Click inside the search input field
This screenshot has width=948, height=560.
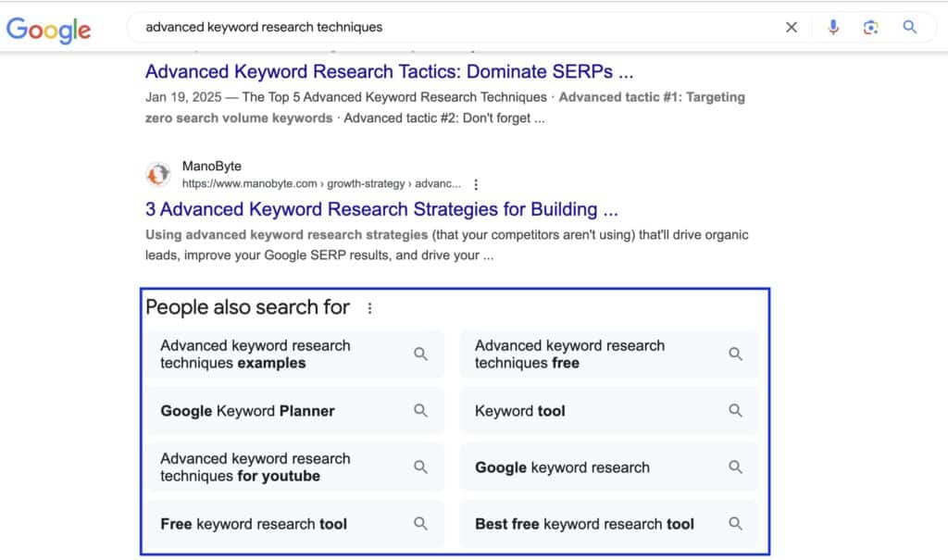[370, 28]
